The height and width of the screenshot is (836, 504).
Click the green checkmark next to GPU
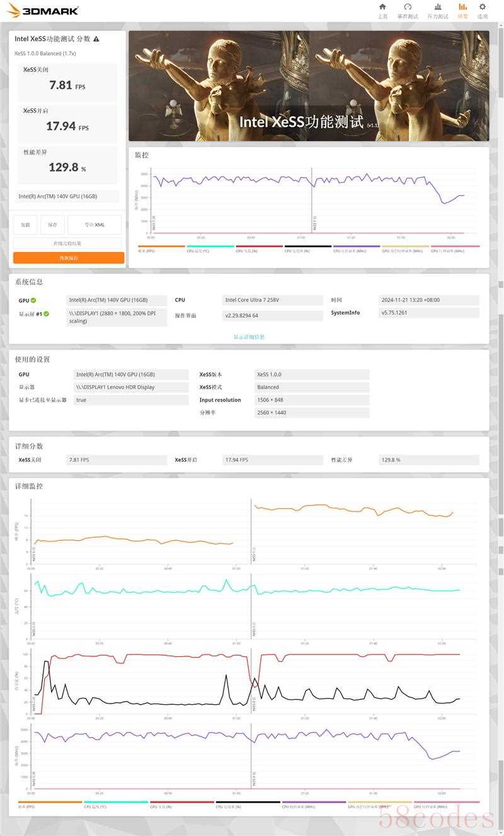(33, 301)
